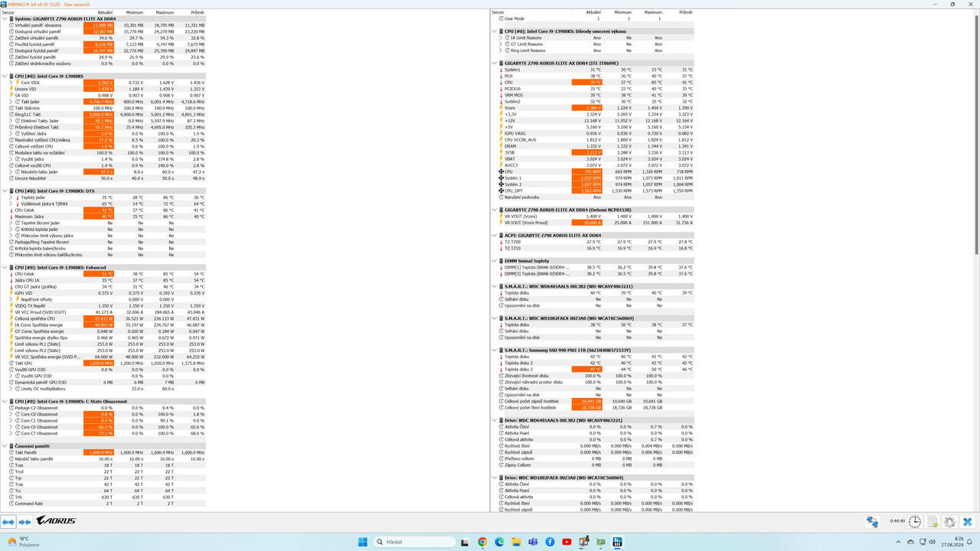Screen dimensions: 980x551
Task: Expand the Core VIDs row
Action: click(x=11, y=83)
